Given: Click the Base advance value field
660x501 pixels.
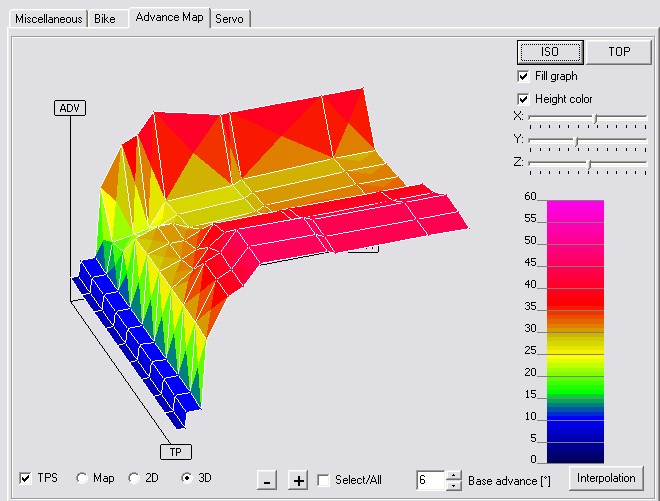Looking at the screenshot, I should (x=430, y=480).
